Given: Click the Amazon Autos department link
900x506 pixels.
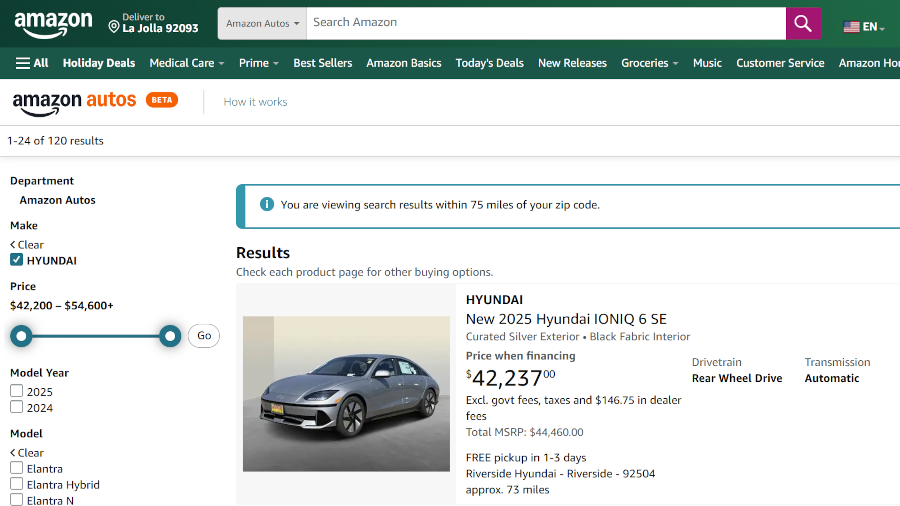Looking at the screenshot, I should 57,200.
